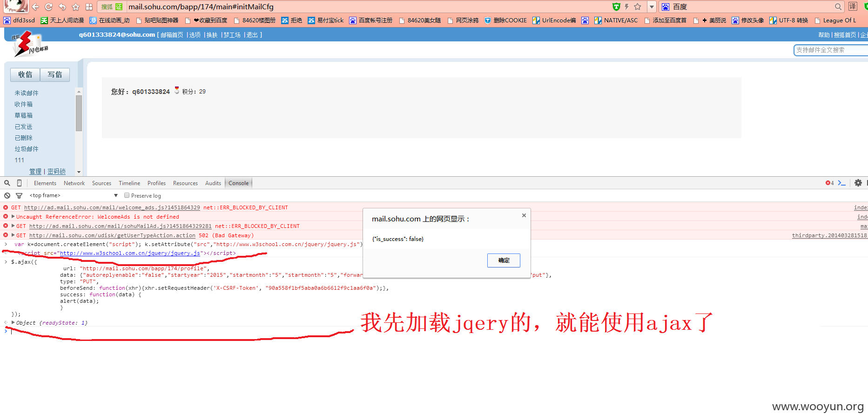Viewport: 868px width, 420px height.
Task: Click the magnifier icon in the Baidu search box
Action: click(838, 7)
